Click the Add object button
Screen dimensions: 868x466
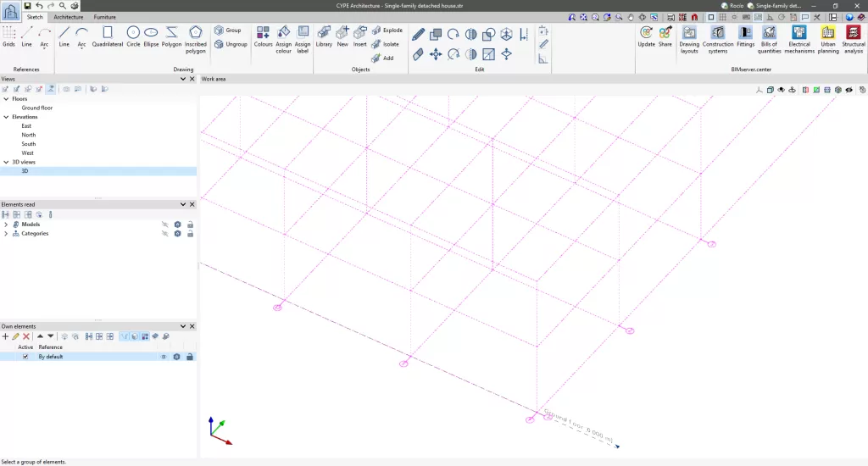coord(382,58)
